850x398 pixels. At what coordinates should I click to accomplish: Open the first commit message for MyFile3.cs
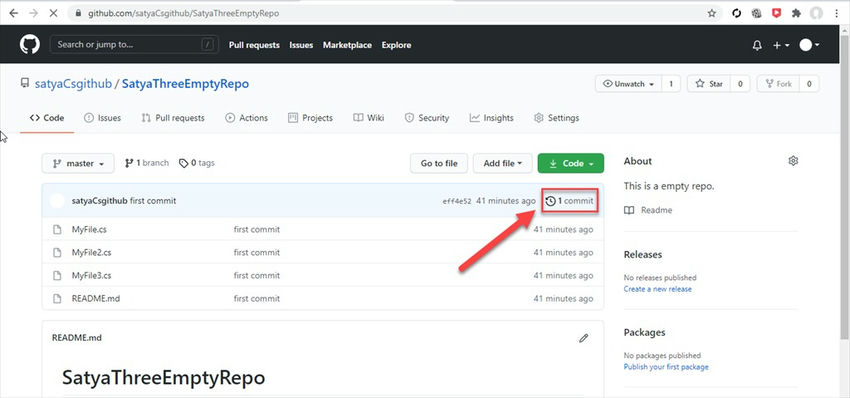pos(257,275)
